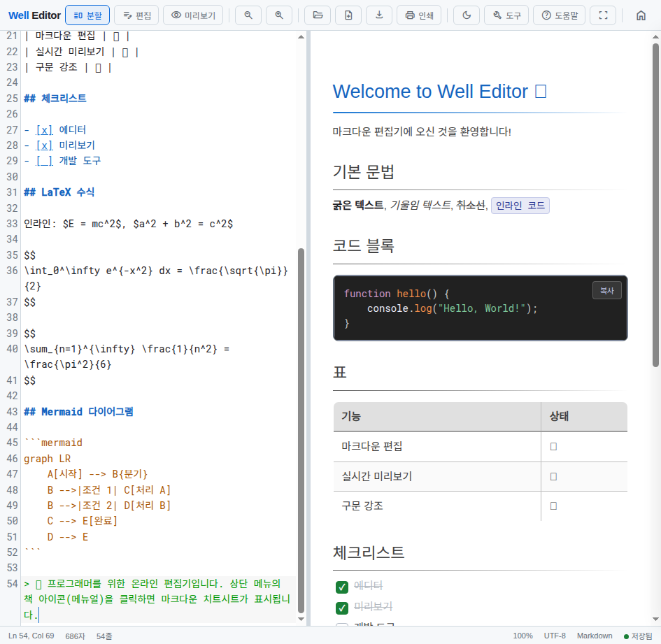The height and width of the screenshot is (644, 661).
Task: Click the zoom in magnifier icon
Action: (279, 15)
